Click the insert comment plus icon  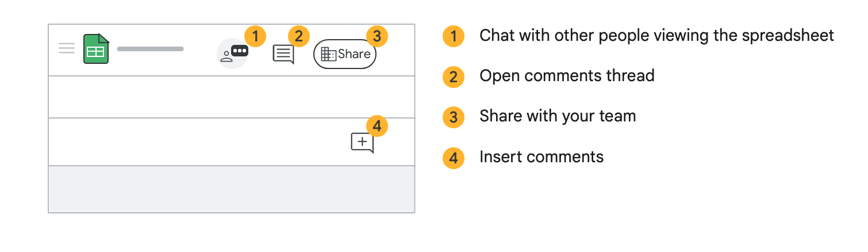pyautogui.click(x=362, y=142)
